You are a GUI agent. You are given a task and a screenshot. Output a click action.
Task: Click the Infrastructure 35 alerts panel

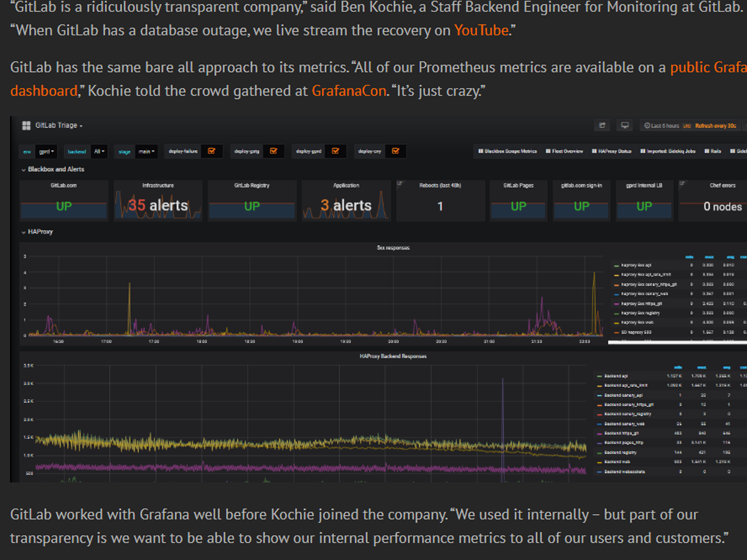coord(158,201)
